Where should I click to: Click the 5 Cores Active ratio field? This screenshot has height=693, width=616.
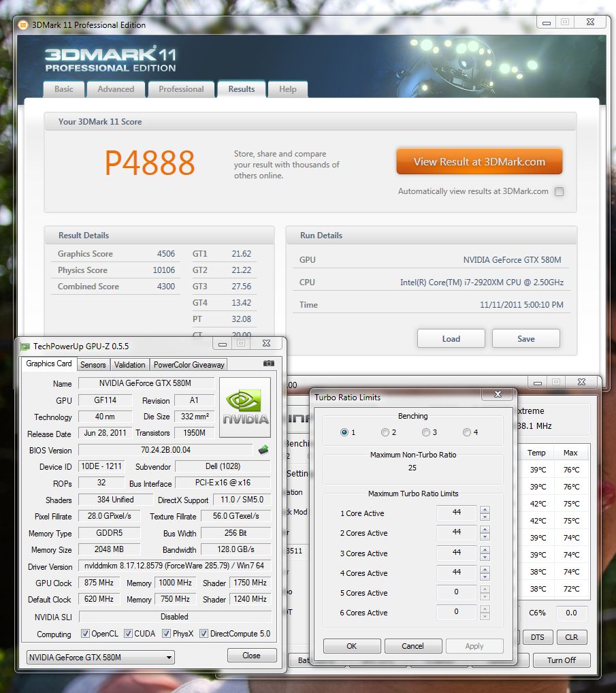457,592
